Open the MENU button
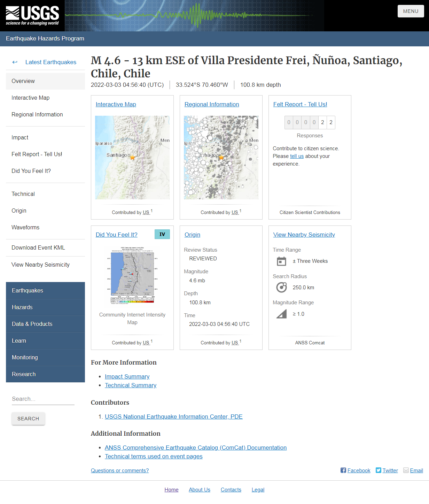 [x=411, y=11]
